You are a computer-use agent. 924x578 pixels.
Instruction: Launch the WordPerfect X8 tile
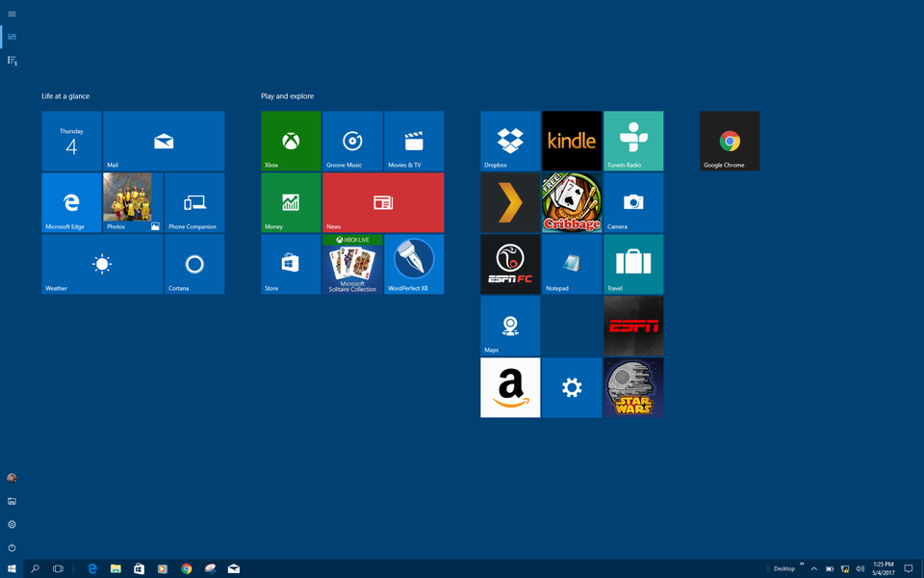(414, 264)
